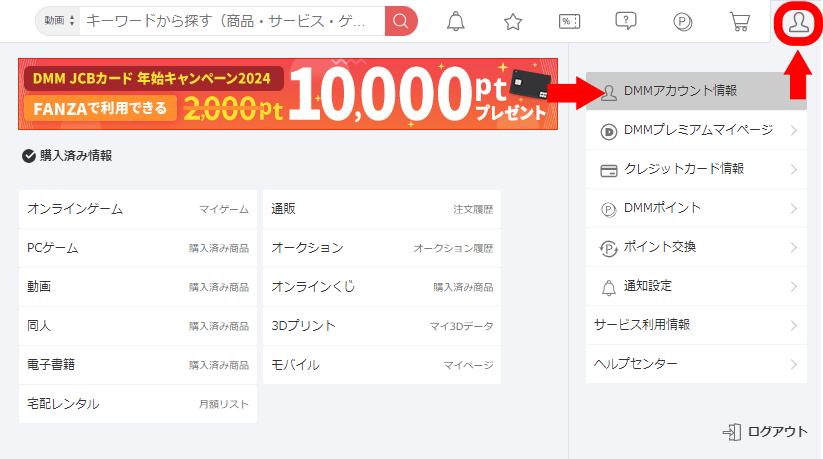Click 注文履歴 text in 通販 row

[x=473, y=210]
